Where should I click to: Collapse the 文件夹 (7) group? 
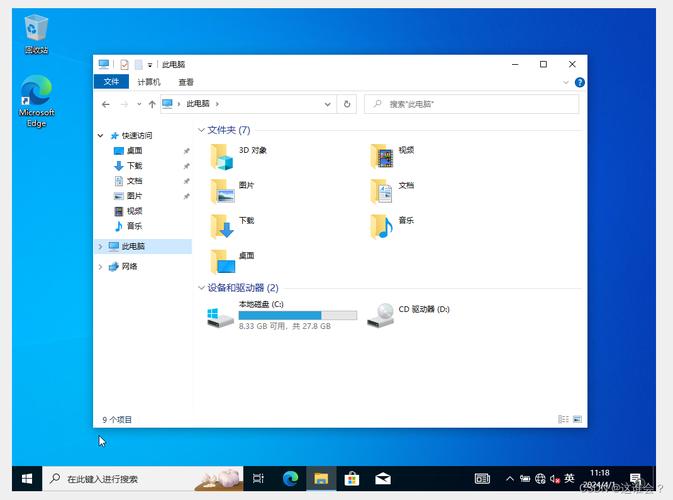[x=201, y=130]
